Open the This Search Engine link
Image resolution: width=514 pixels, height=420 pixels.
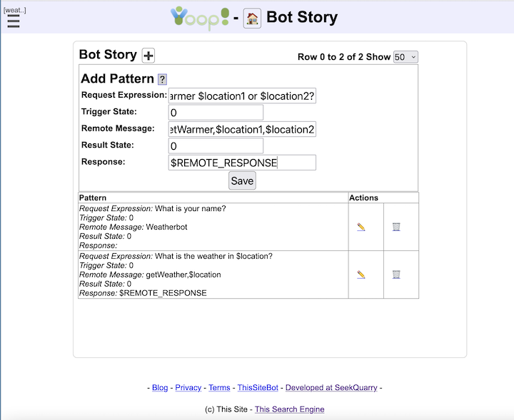pyautogui.click(x=289, y=409)
